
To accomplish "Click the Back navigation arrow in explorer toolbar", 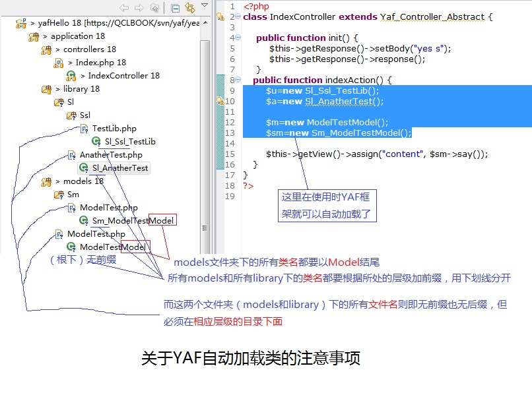I will click(x=124, y=7).
